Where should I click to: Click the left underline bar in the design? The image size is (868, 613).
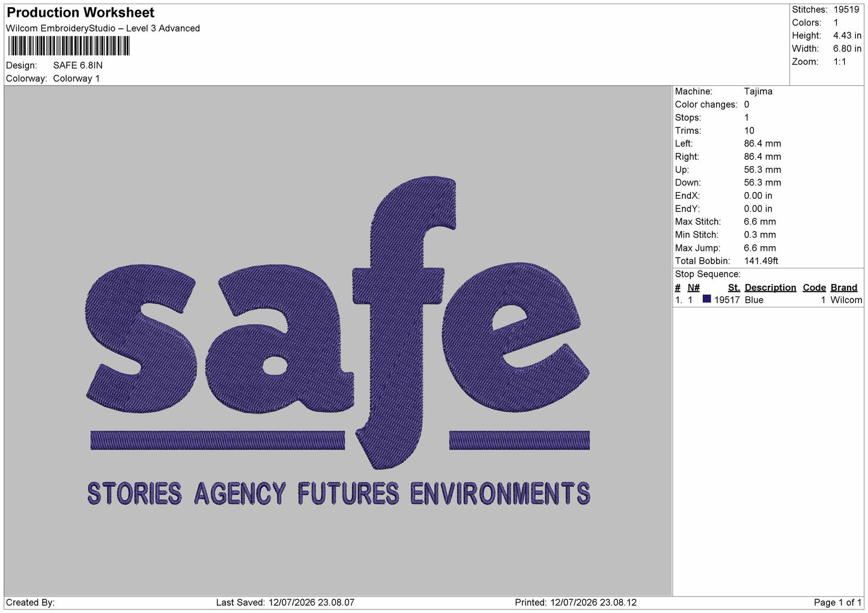[x=217, y=440]
